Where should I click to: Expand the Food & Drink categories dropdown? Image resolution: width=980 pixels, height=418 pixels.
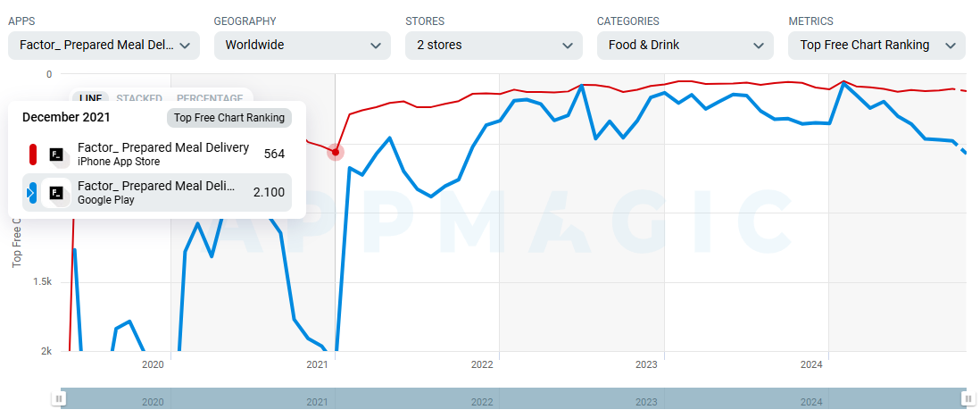point(685,45)
